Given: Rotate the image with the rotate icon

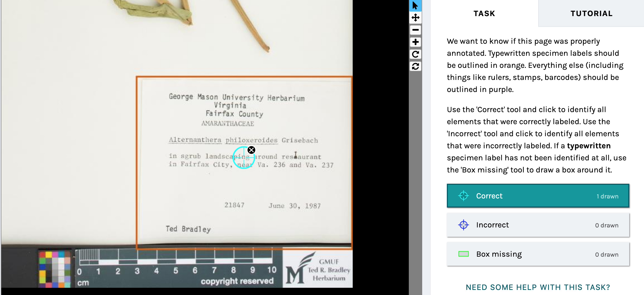Looking at the screenshot, I should [x=415, y=54].
